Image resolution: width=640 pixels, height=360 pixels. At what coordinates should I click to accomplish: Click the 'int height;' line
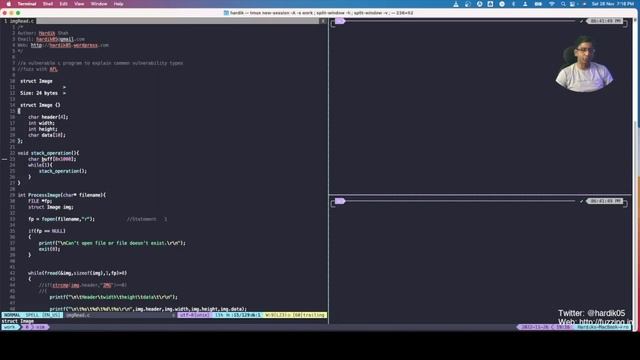click(43, 129)
